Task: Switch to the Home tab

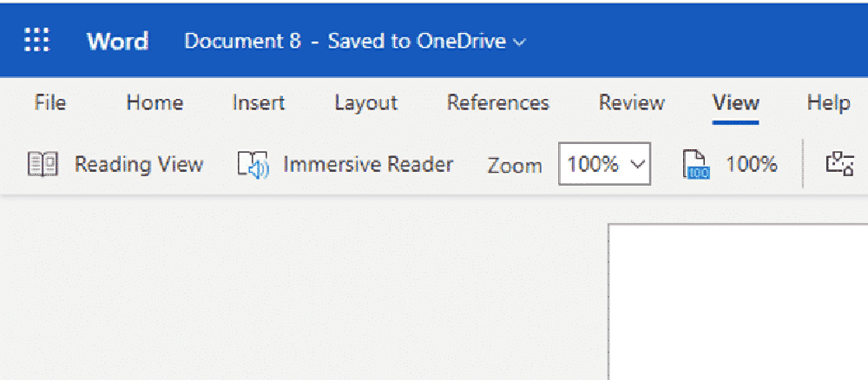Action: pos(155,102)
